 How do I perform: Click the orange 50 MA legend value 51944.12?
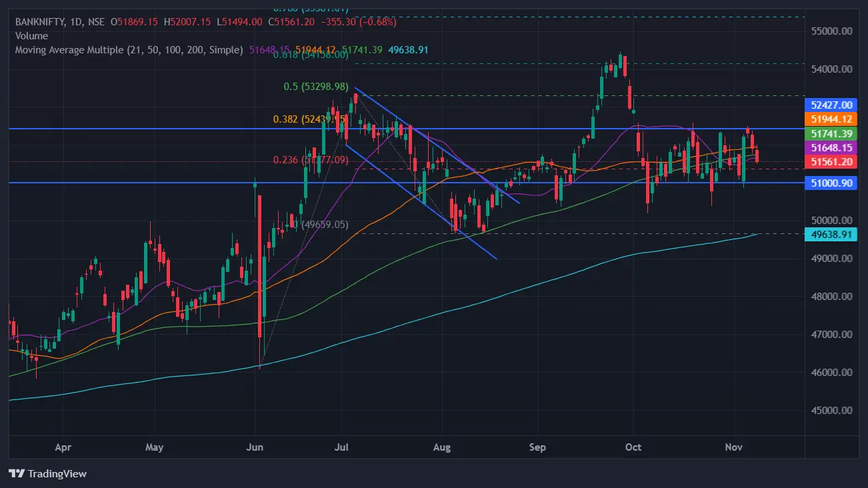[x=315, y=50]
